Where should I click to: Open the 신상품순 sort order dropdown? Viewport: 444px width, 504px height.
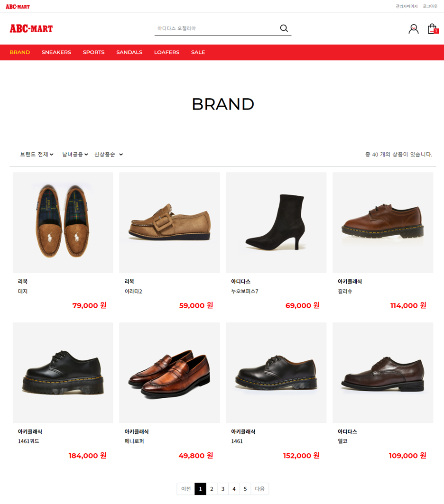(x=108, y=154)
